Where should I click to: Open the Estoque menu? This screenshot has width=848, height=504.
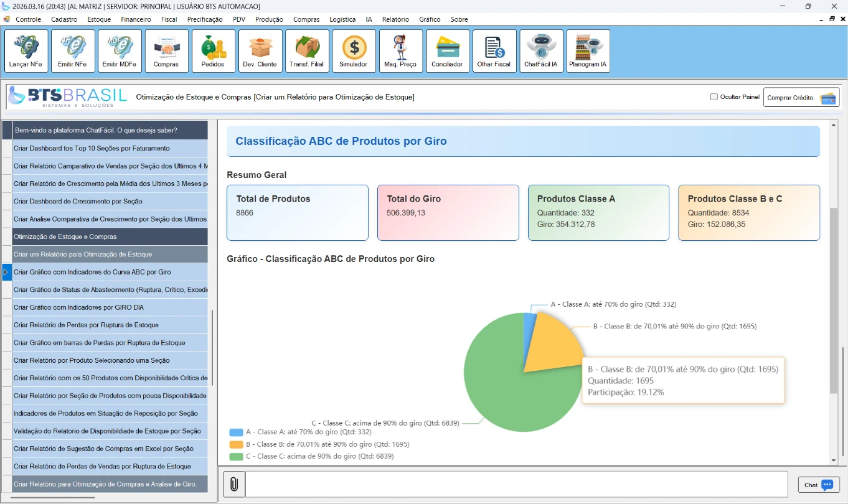coord(99,19)
